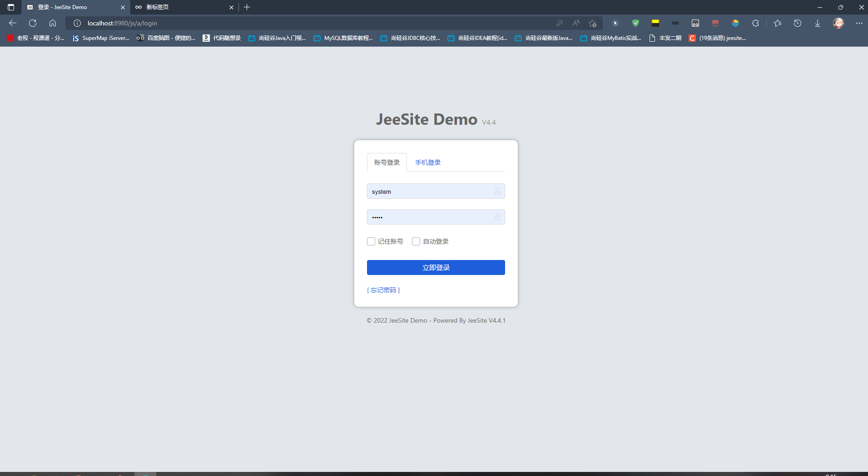Open the 尚硅谷JDBC核心技 bookmark
The width and height of the screenshot is (868, 476).
click(410, 38)
